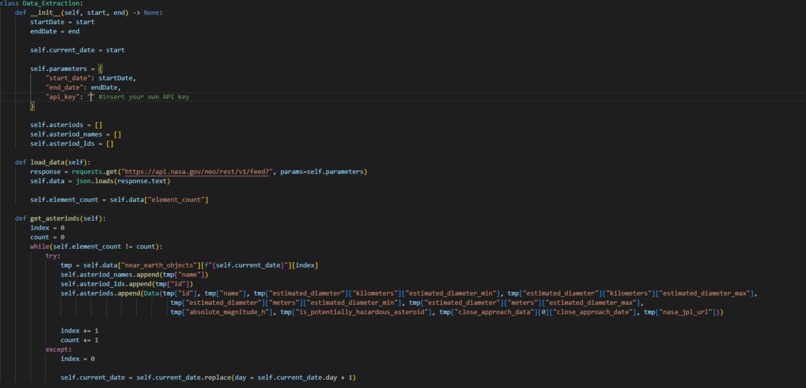This screenshot has height=388, width=806.
Task: Click the 'while(self.element_count != count):' line
Action: (96, 247)
